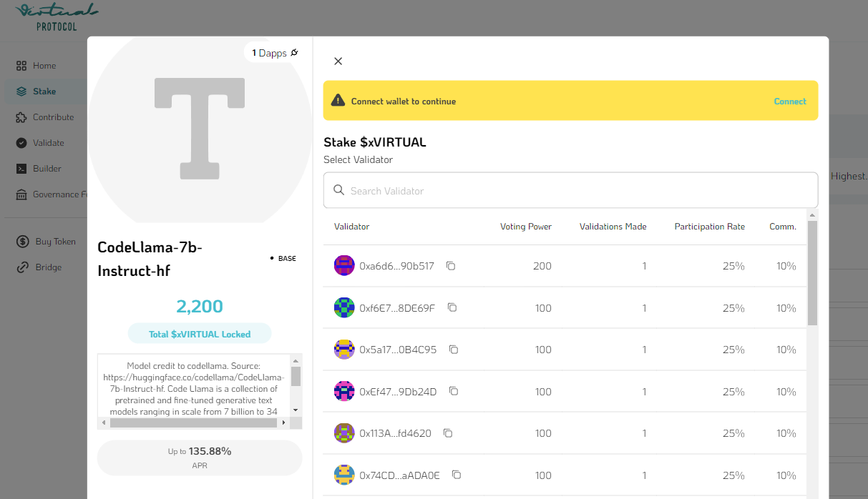Viewport: 868px width, 499px height.
Task: Select validator address 0xa6d6...90b517
Action: pos(396,266)
